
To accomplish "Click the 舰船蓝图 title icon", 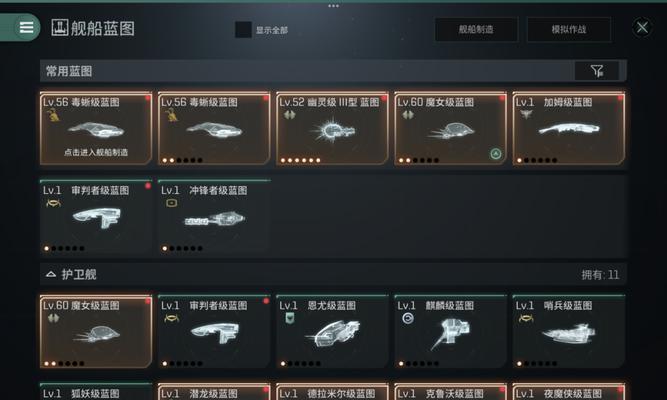I will 60,28.
